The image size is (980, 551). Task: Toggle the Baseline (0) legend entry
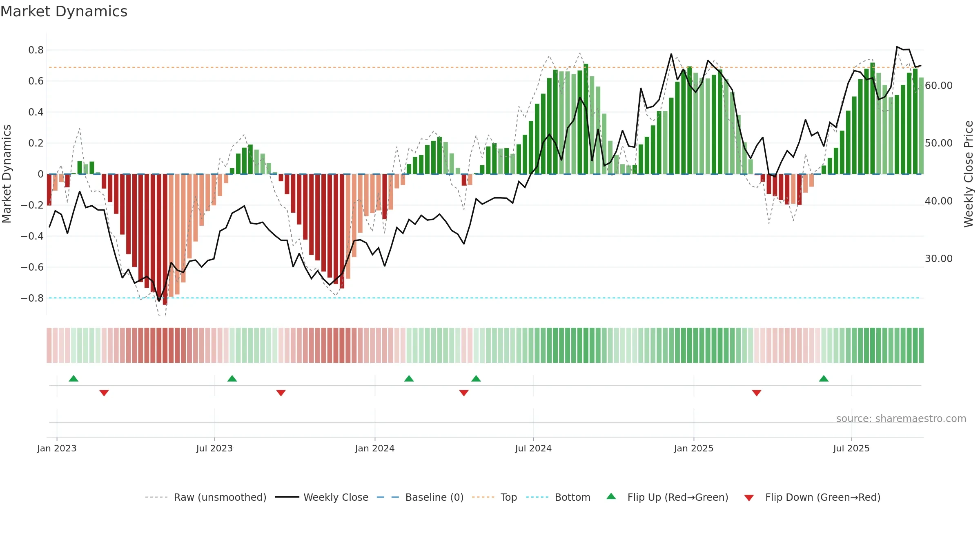tap(420, 497)
